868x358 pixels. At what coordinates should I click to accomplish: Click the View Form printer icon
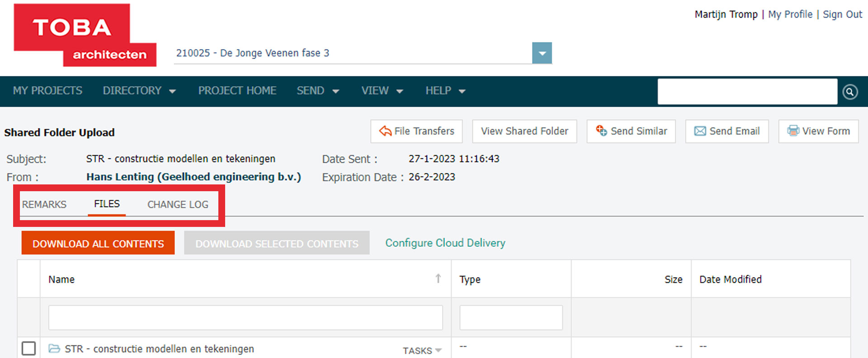click(x=793, y=131)
